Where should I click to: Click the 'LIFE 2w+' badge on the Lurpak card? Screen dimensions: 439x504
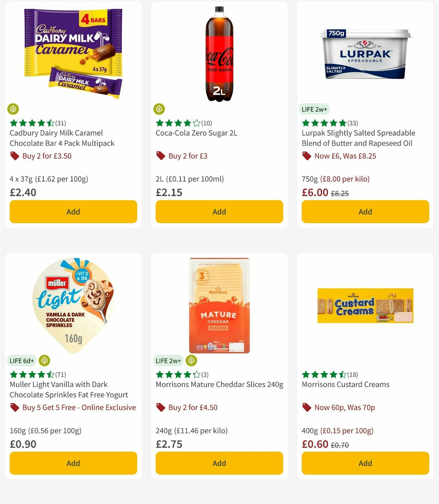[x=314, y=109]
